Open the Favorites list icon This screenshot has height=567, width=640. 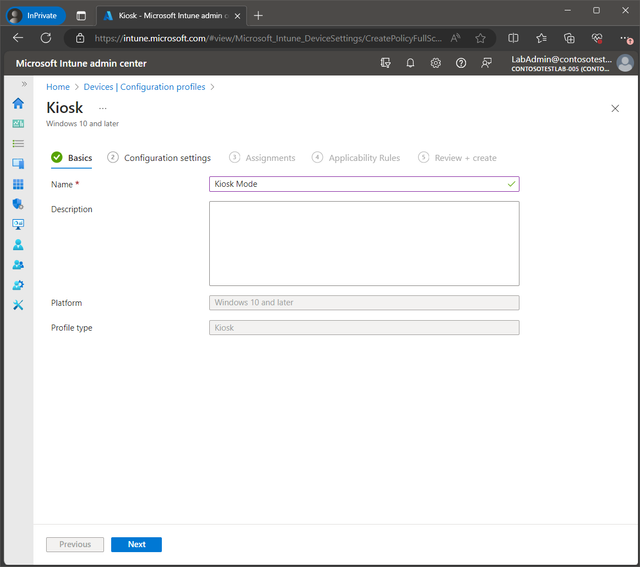pyautogui.click(x=541, y=38)
